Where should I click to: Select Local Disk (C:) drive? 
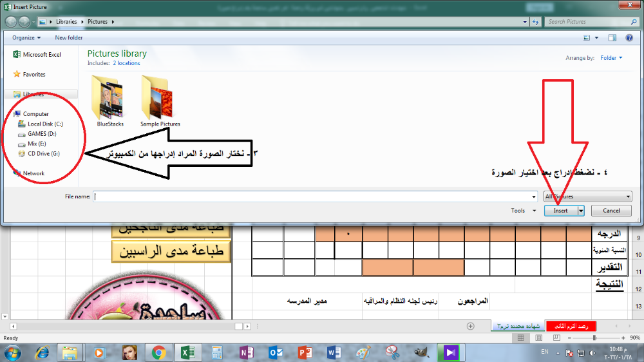40,124
